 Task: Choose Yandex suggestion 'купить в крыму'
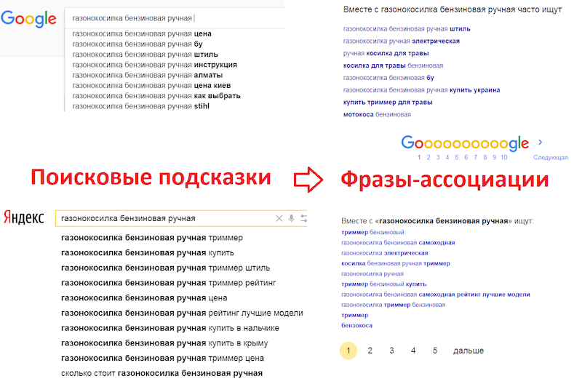(x=164, y=343)
